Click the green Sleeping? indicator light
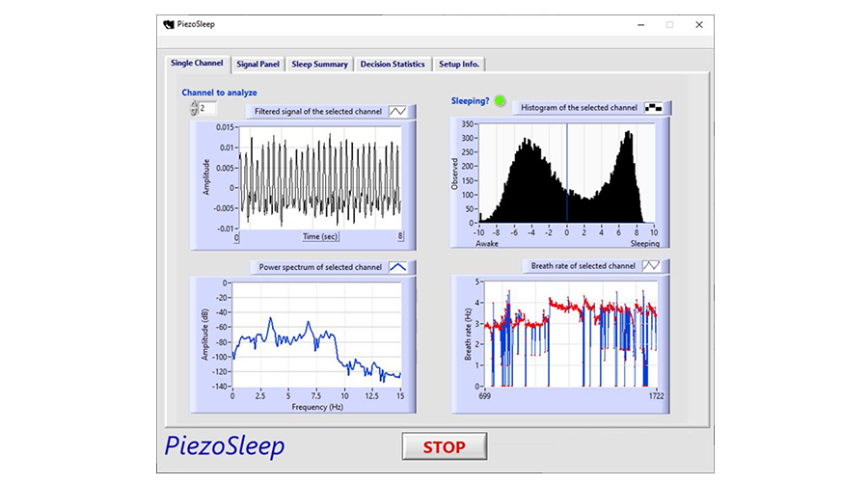The width and height of the screenshot is (868, 485). [500, 100]
